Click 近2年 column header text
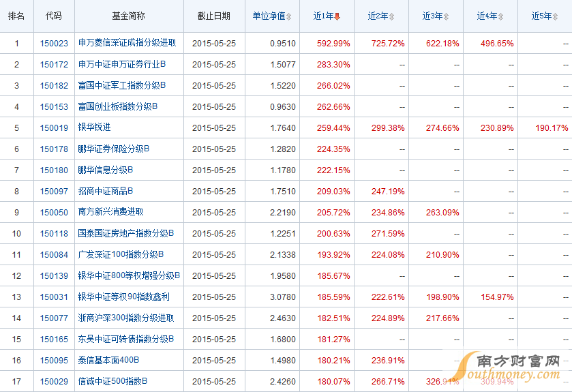This screenshot has height=392, width=572. tap(378, 16)
